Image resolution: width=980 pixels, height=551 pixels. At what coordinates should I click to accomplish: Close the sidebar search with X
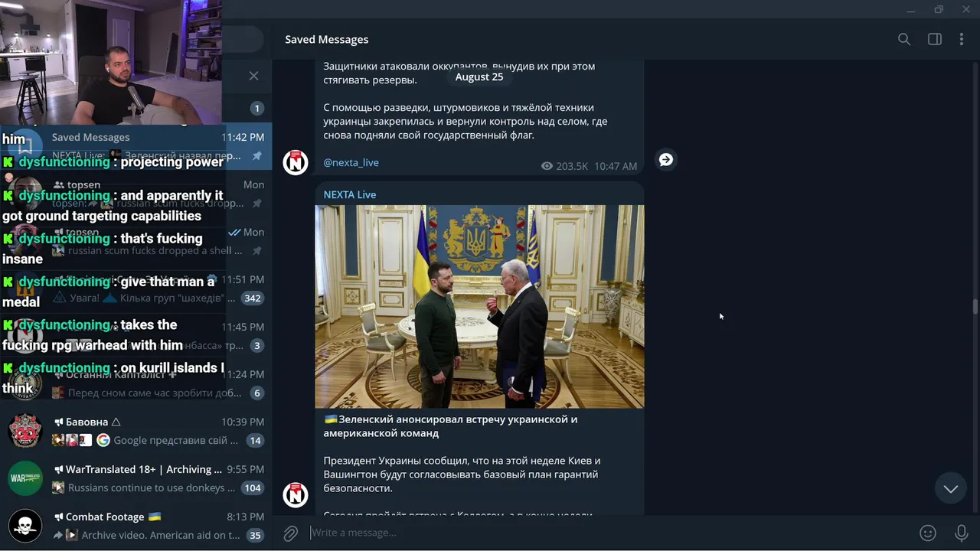tap(253, 76)
